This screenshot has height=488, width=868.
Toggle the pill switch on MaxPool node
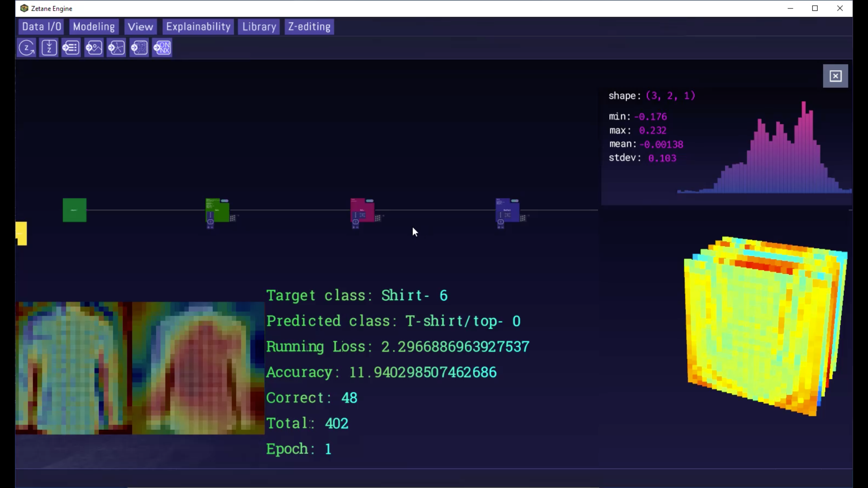pyautogui.click(x=515, y=201)
